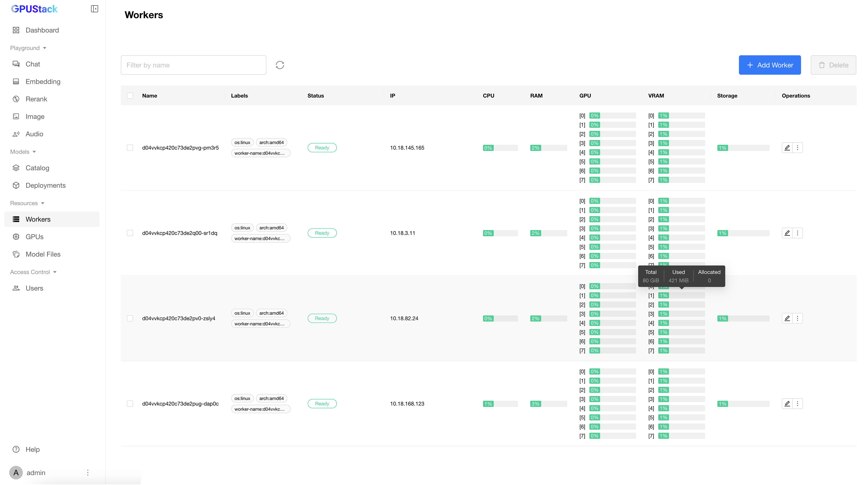Click the edit pencil icon for worker pm3r5
This screenshot has width=868, height=485.
click(787, 147)
